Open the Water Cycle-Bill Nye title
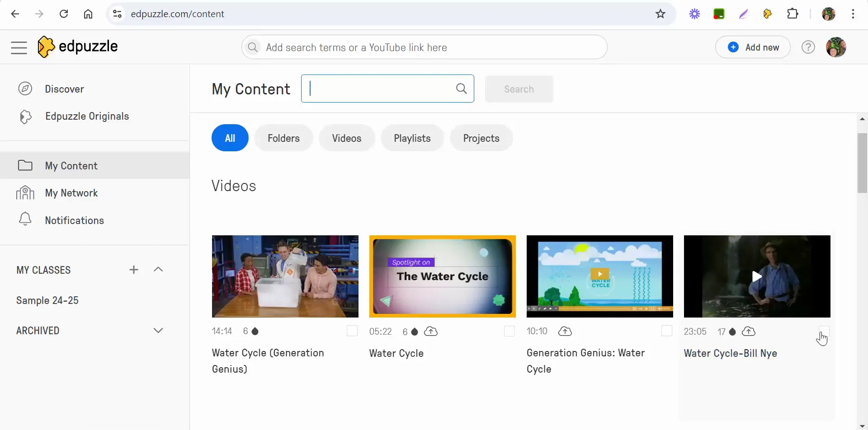 click(x=730, y=353)
